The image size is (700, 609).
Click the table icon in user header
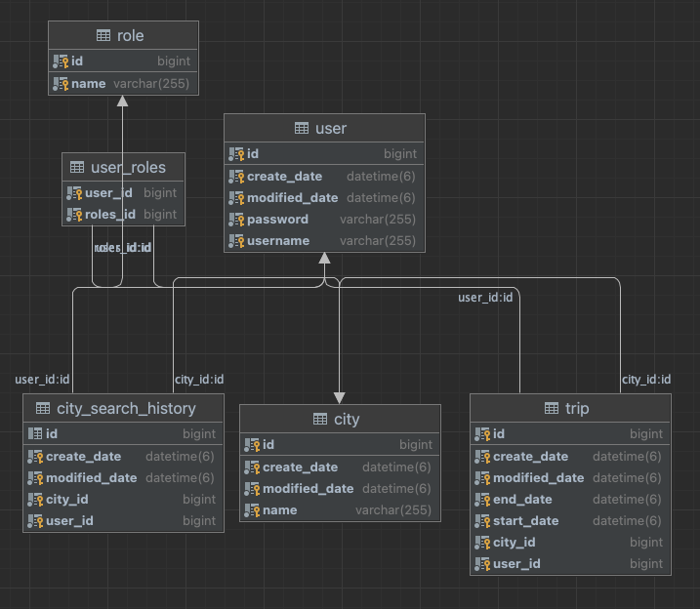coord(302,129)
